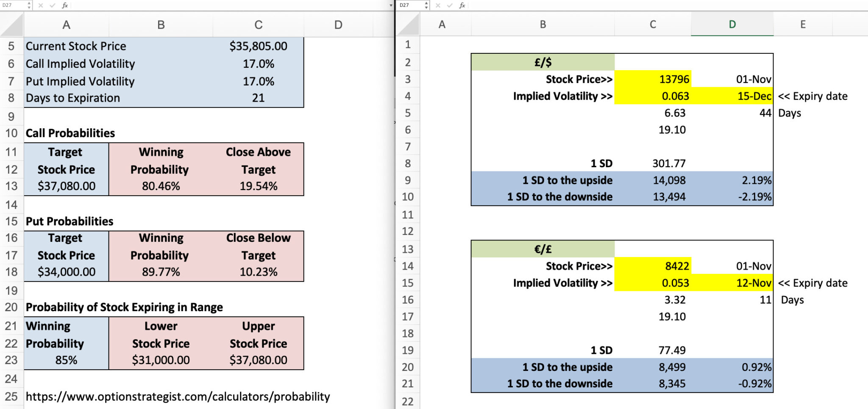Screen dimensions: 868x409
Task: Select the 8,499 upside value
Action: click(x=653, y=367)
